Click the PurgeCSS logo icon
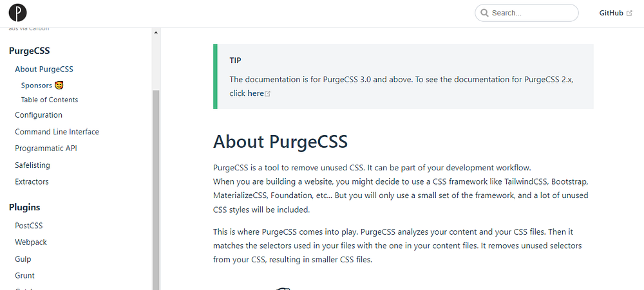Viewport: 644px width, 290px height. click(x=17, y=13)
